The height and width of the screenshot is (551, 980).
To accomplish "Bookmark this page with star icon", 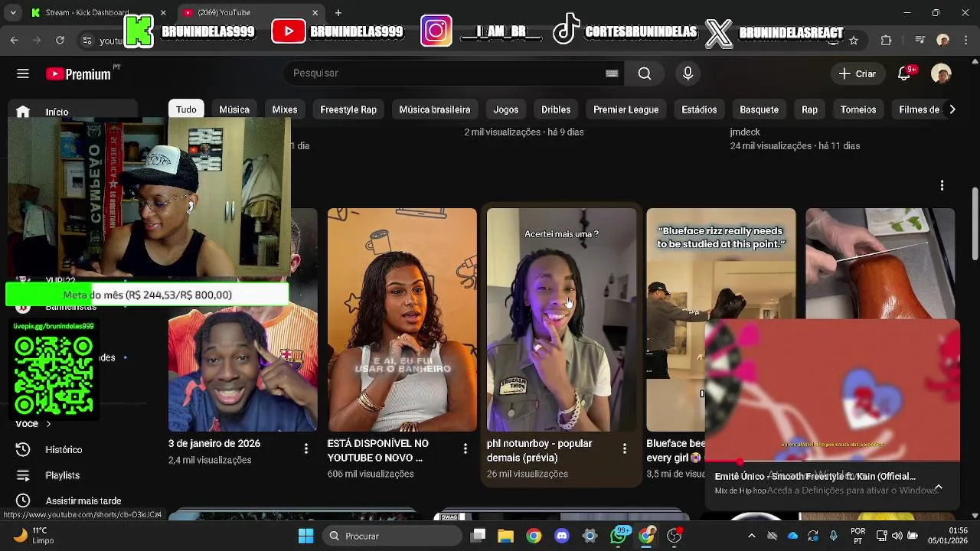I will pos(854,40).
